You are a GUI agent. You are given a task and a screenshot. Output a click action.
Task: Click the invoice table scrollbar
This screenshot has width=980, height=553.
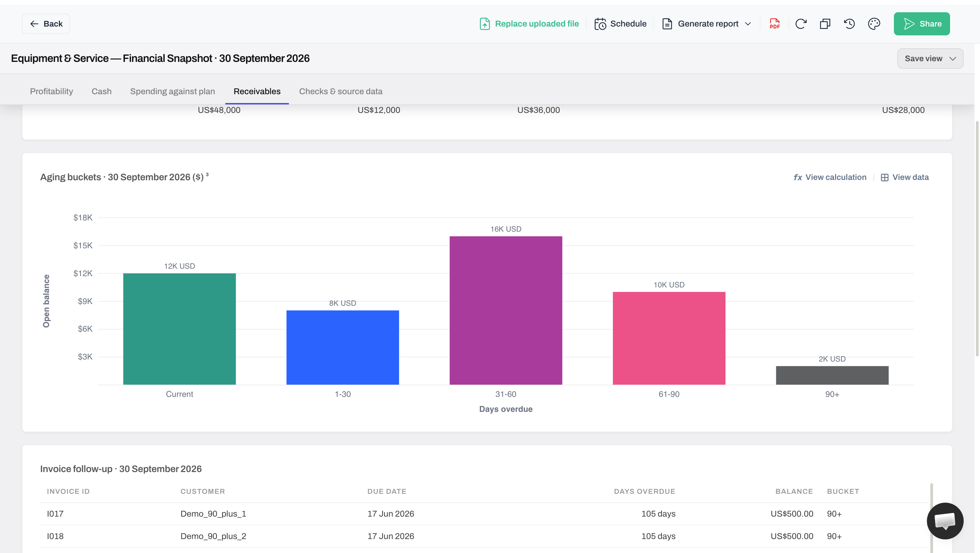tap(931, 517)
